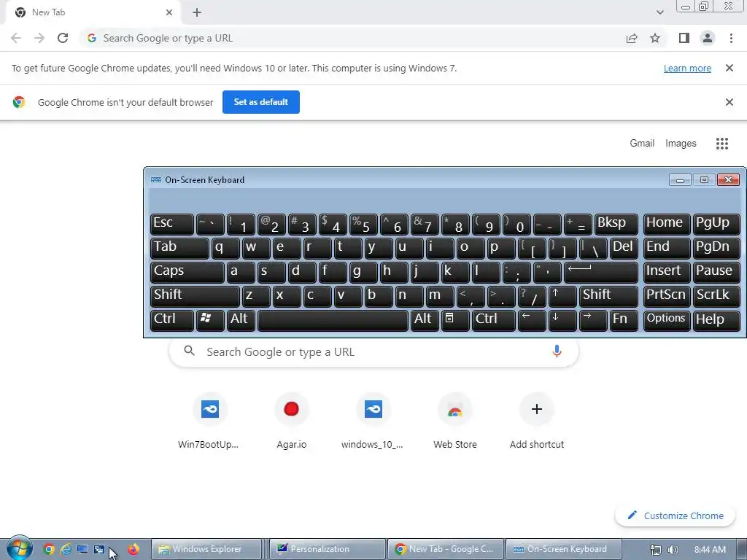
Task: Switch to On-Screen Keyboard taskbar button
Action: coord(563,549)
